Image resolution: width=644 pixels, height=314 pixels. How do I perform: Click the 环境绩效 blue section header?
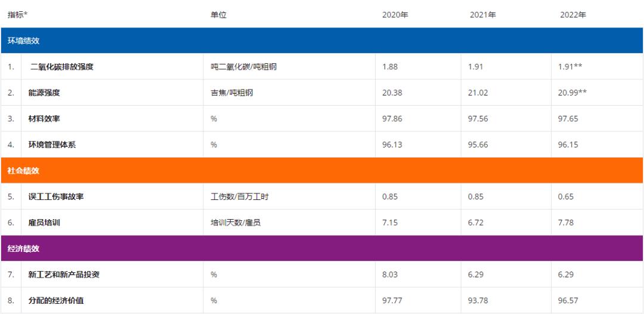click(322, 41)
